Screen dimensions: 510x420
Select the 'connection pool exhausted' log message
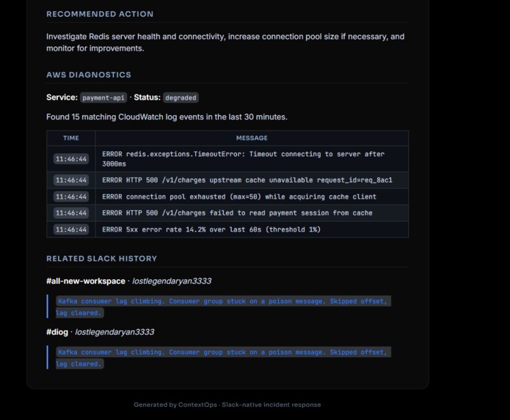(239, 197)
